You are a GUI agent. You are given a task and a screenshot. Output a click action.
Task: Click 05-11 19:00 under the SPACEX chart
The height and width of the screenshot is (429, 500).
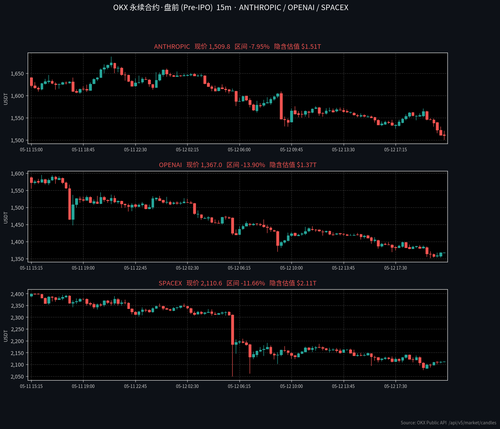coord(83,386)
